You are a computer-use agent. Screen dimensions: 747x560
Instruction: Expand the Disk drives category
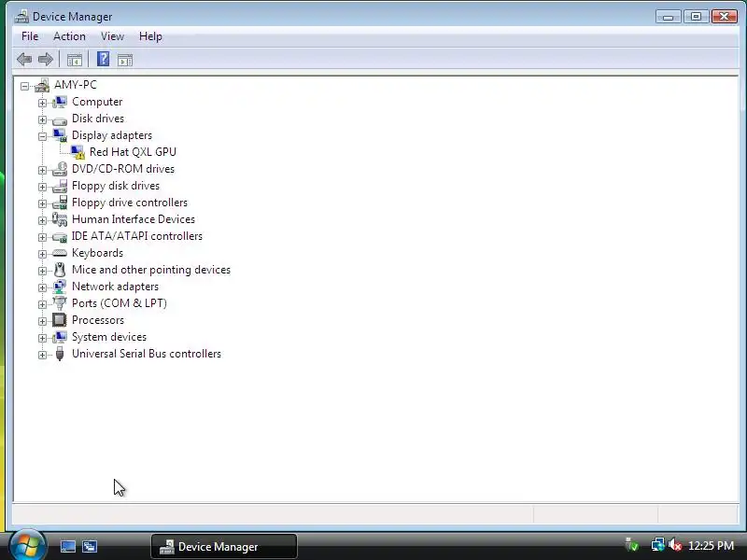42,119
